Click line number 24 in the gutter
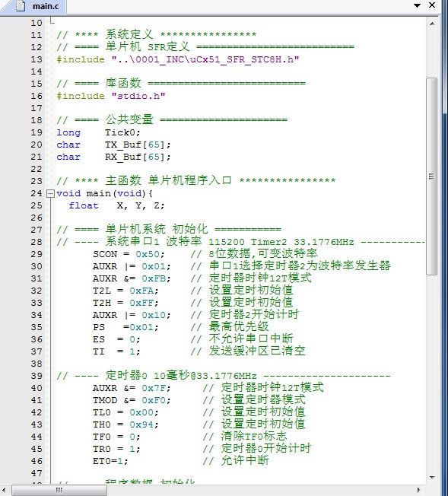 pyautogui.click(x=37, y=193)
